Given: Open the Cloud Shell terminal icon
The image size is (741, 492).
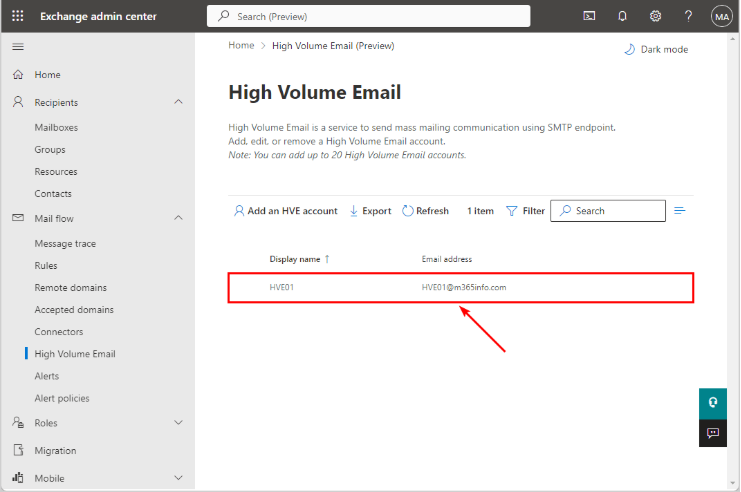Looking at the screenshot, I should [589, 16].
